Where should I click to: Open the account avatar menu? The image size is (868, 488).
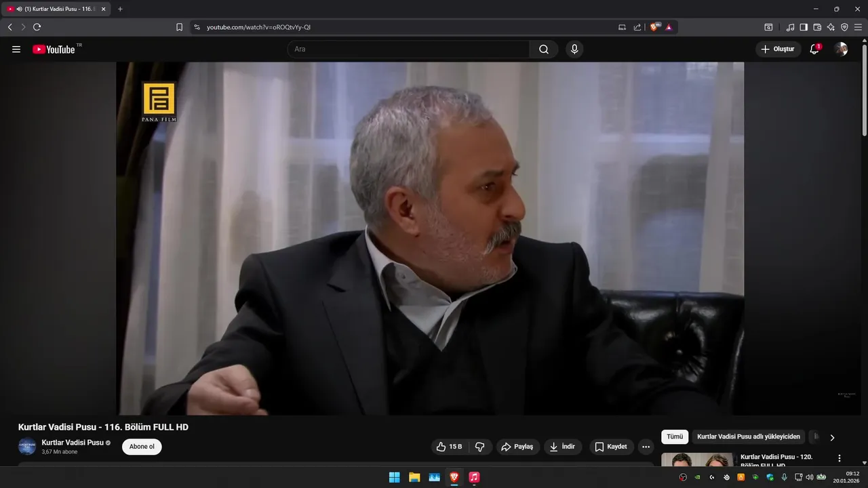click(841, 49)
